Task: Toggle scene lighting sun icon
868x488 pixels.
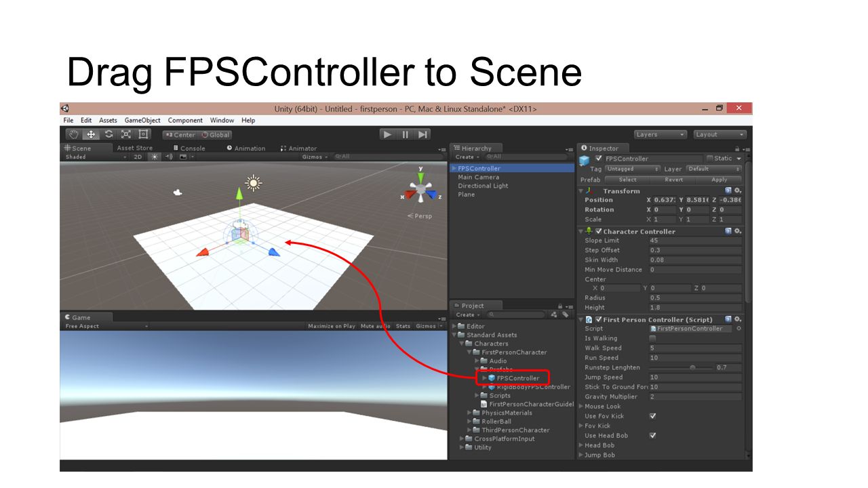Action: [x=154, y=157]
